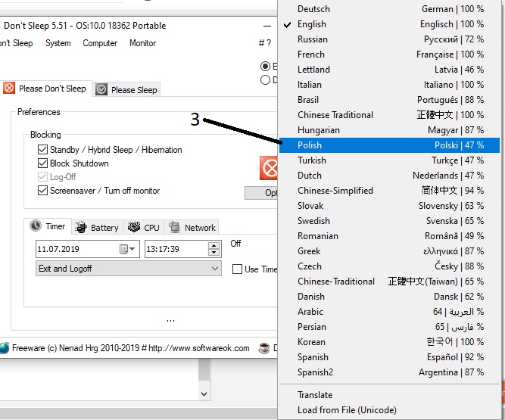Click the globe icon in the status bar
Viewport: 505px width, 420px height.
(4, 348)
